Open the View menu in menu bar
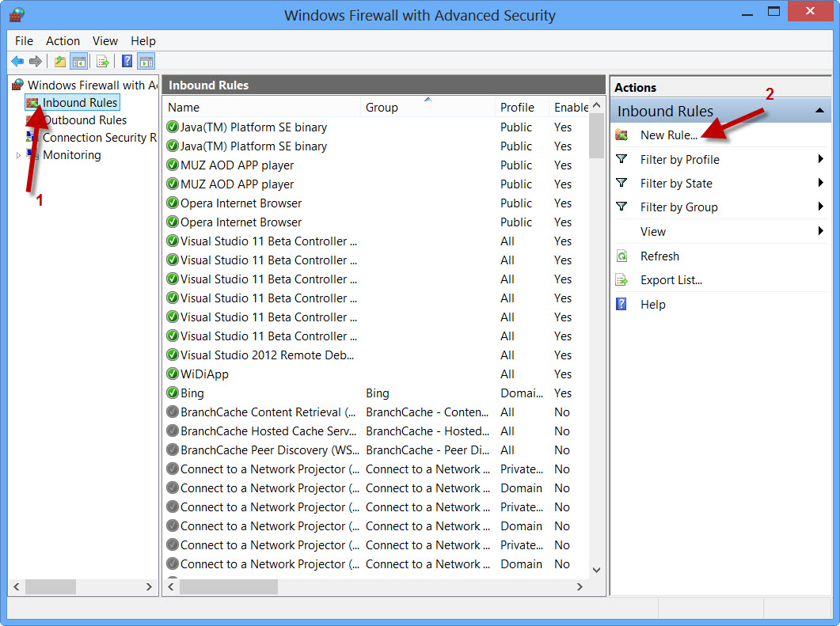840x626 pixels. coord(105,41)
